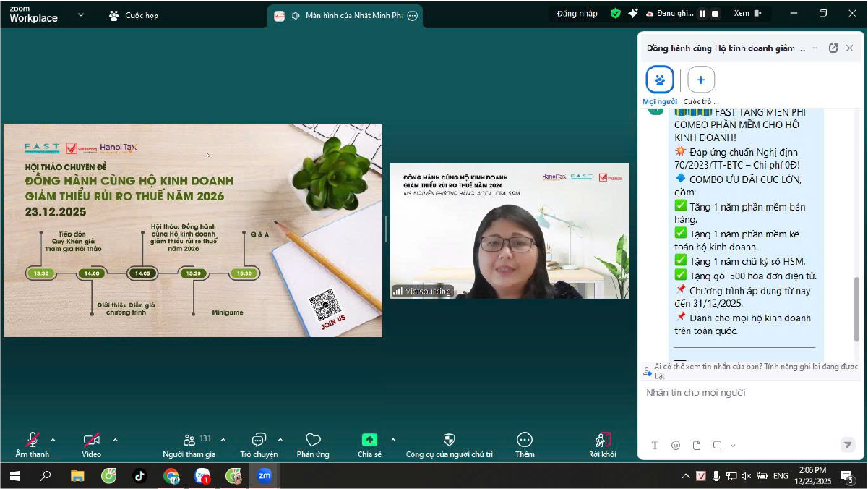Image resolution: width=868 pixels, height=489 pixels.
Task: Open the Zoom Workplace dropdown chevron
Action: pos(80,14)
